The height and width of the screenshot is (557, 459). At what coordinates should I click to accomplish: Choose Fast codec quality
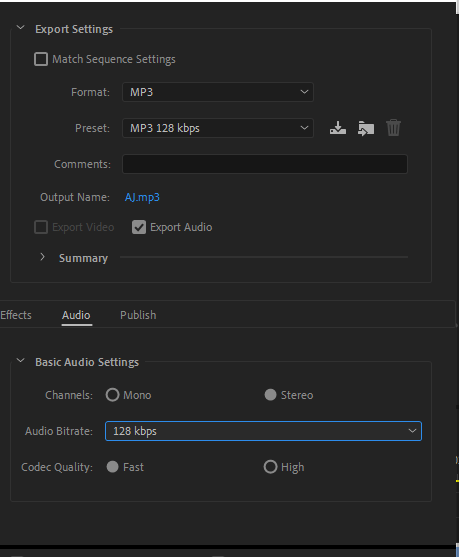pyautogui.click(x=112, y=467)
